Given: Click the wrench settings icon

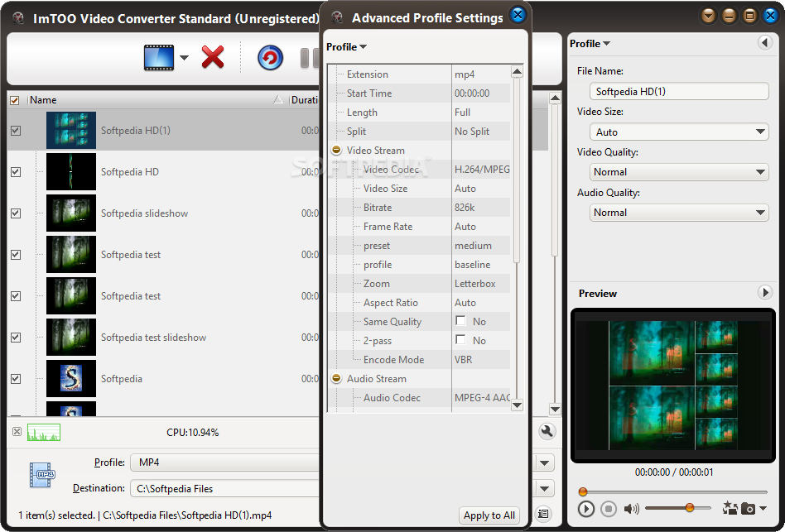Looking at the screenshot, I should point(547,432).
